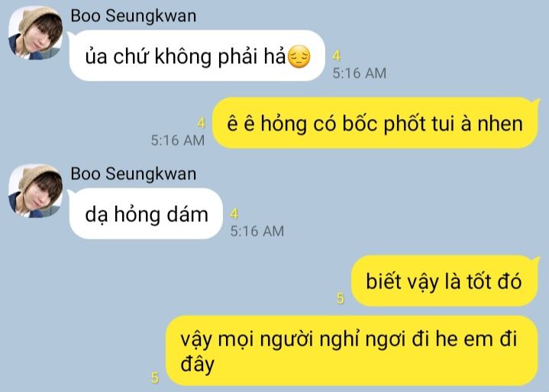Tap unread count 5 beside last message
The width and height of the screenshot is (549, 392).
click(155, 378)
